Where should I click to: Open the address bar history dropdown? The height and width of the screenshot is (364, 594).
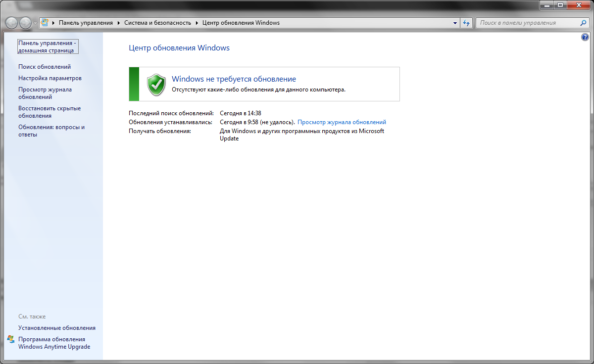click(455, 23)
